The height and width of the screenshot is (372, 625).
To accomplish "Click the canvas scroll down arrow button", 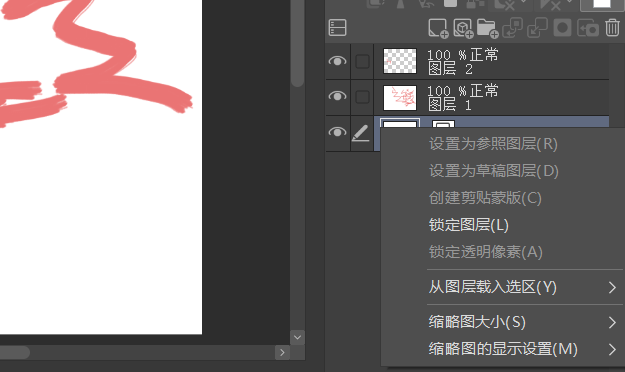I will pos(297,337).
